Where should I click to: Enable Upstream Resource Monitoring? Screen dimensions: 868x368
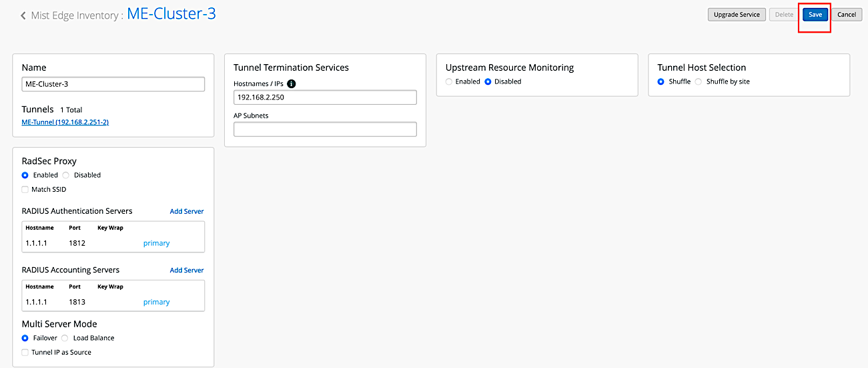point(449,81)
